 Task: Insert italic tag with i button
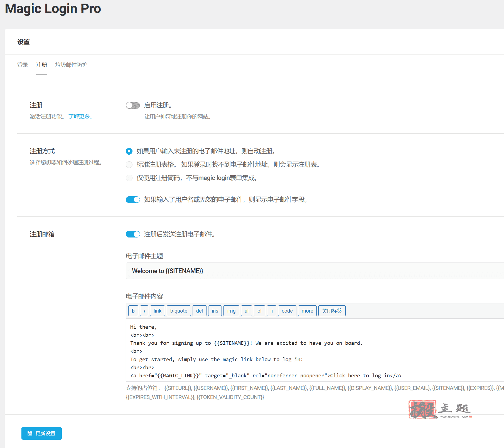click(x=144, y=311)
